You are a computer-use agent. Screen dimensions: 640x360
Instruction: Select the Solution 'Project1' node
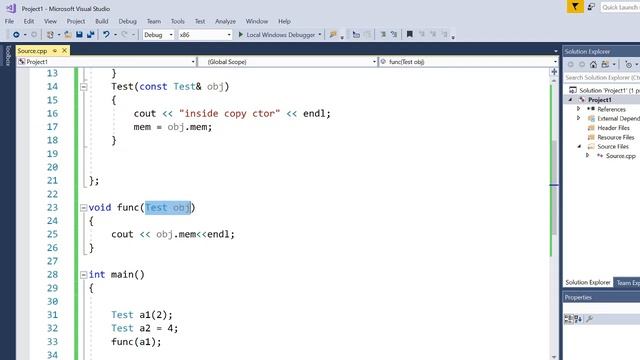tap(605, 90)
